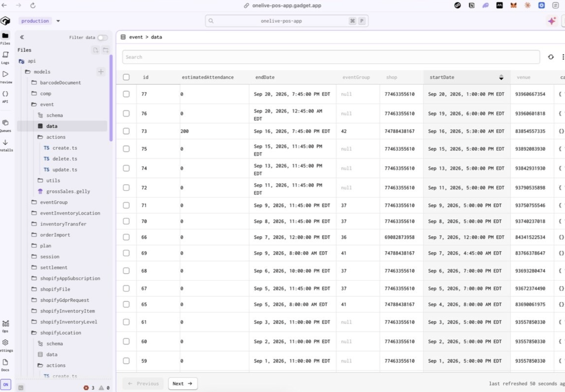
Task: Open the API playground sidebar icon
Action: 5,97
